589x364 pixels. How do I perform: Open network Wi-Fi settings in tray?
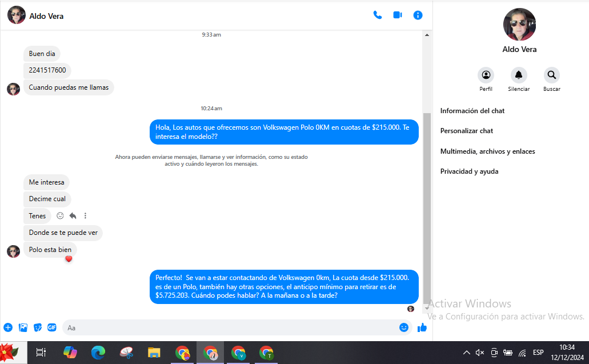tap(522, 353)
